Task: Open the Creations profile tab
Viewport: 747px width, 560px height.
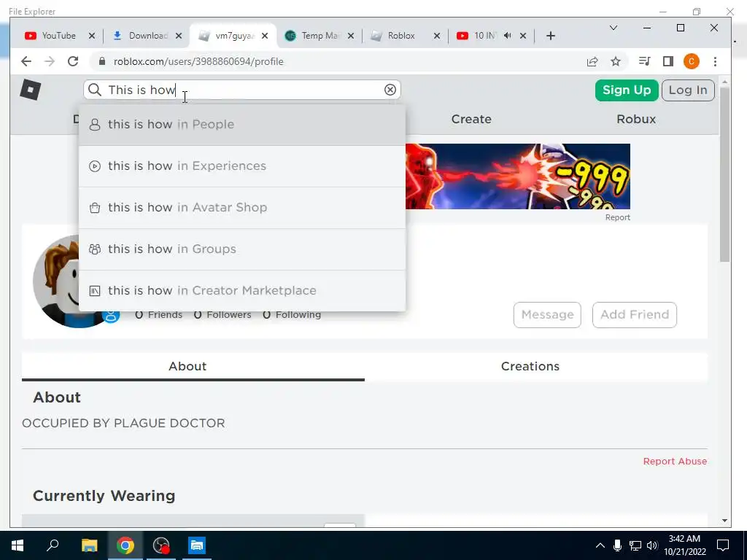Action: coord(536,366)
